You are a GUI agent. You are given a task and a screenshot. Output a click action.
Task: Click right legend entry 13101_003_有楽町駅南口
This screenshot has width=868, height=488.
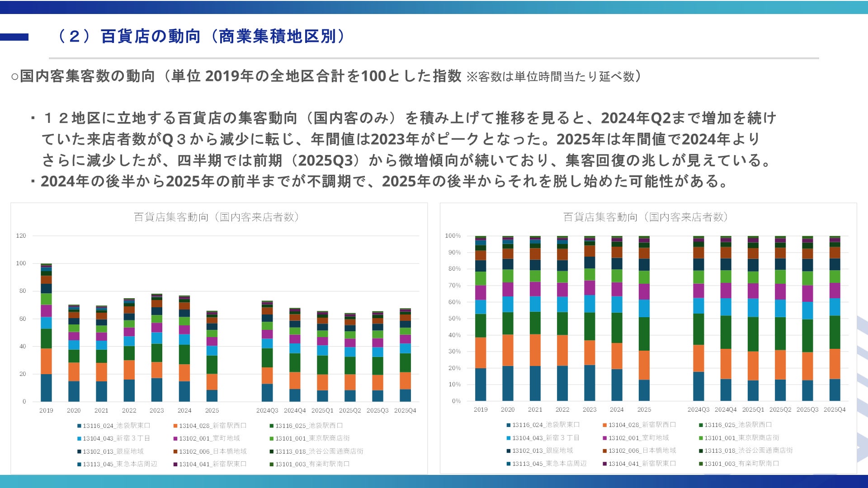point(741,464)
